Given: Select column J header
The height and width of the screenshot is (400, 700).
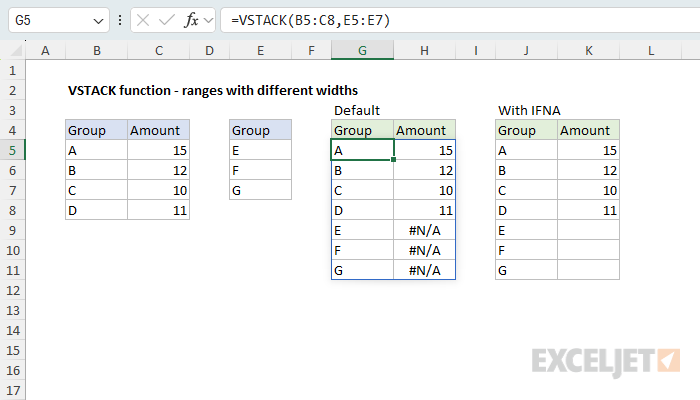Looking at the screenshot, I should 526,51.
